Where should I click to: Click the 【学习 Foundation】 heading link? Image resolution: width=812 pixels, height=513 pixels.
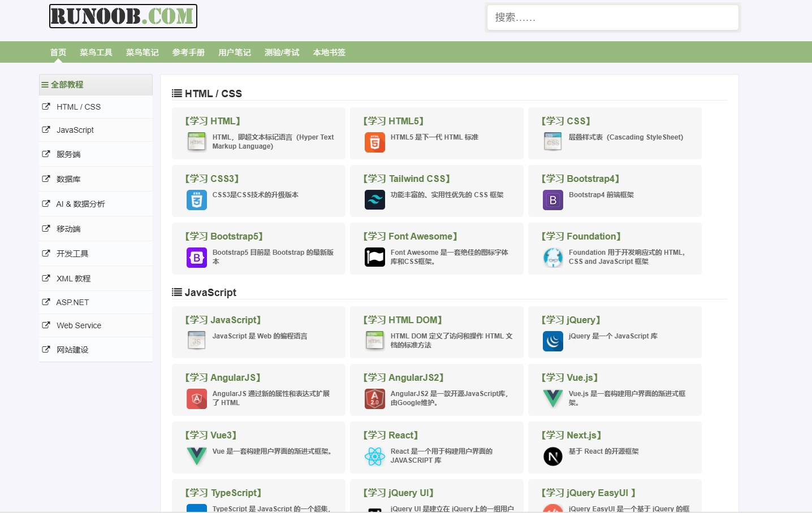[x=581, y=236]
